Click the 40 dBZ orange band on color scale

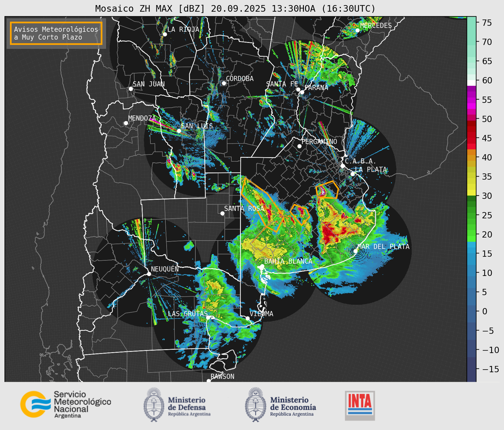click(x=471, y=157)
